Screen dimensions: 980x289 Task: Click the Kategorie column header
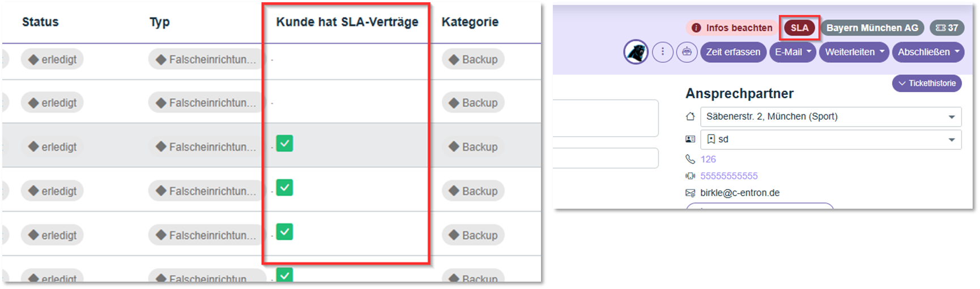click(470, 22)
